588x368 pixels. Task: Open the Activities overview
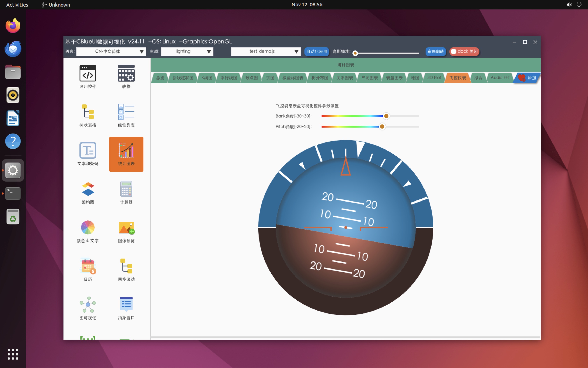(x=17, y=5)
